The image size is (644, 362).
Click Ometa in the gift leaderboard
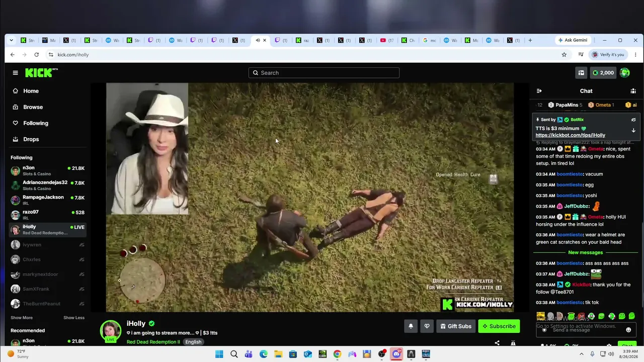pos(601,105)
